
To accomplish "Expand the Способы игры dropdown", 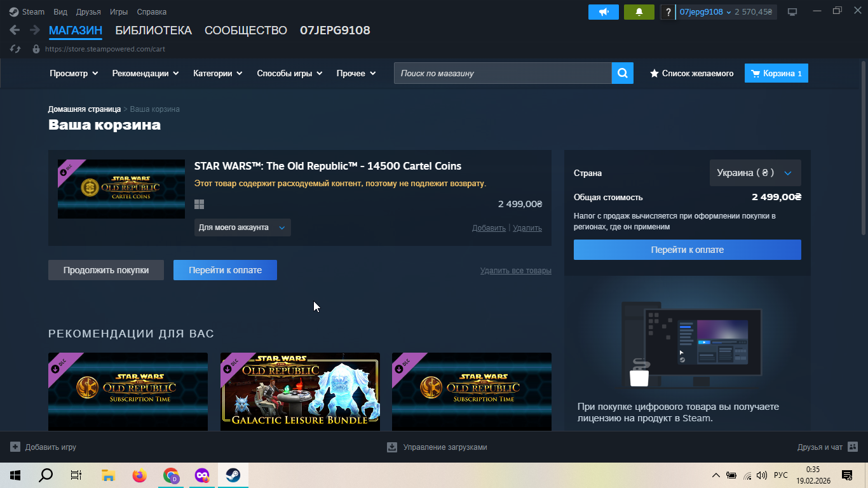I will tap(290, 73).
